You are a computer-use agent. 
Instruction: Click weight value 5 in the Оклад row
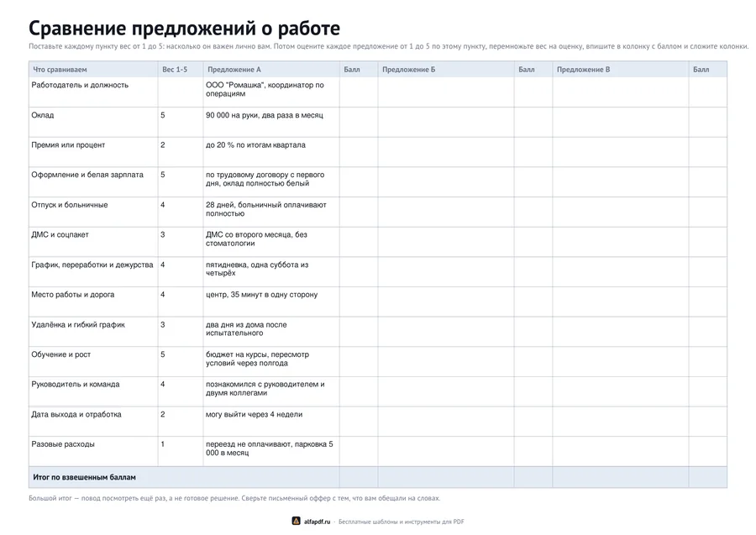coord(162,115)
